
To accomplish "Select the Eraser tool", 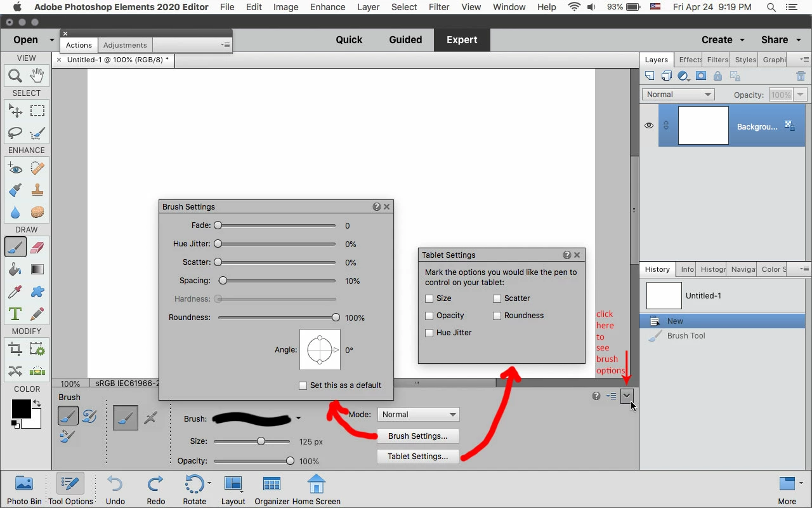I will (x=37, y=246).
